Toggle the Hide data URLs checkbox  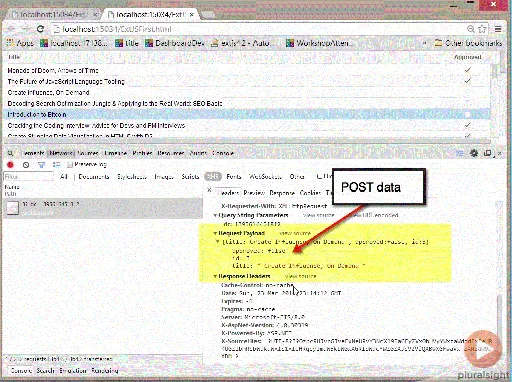[x=319, y=176]
